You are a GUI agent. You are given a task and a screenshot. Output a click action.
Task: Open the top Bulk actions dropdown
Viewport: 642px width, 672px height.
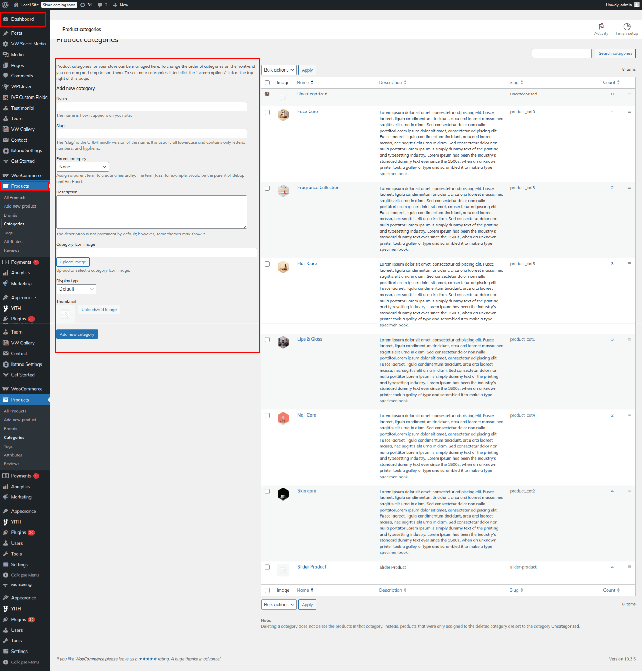pyautogui.click(x=279, y=70)
